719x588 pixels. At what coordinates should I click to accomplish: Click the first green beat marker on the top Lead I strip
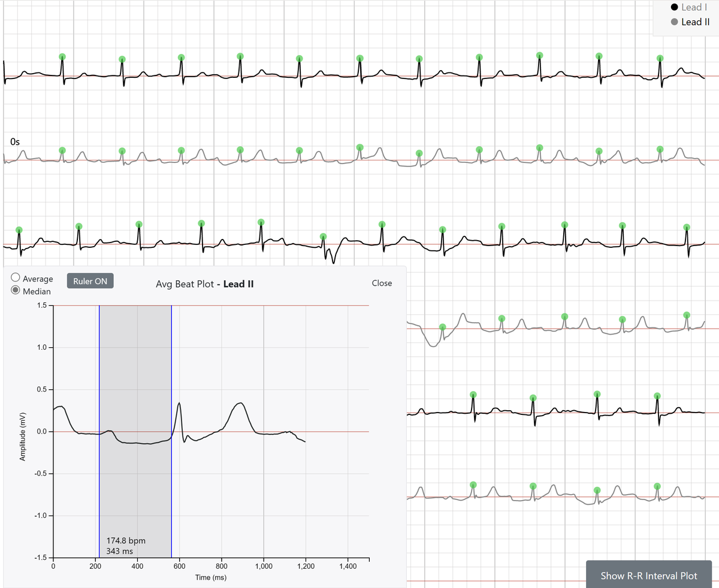[x=62, y=57]
